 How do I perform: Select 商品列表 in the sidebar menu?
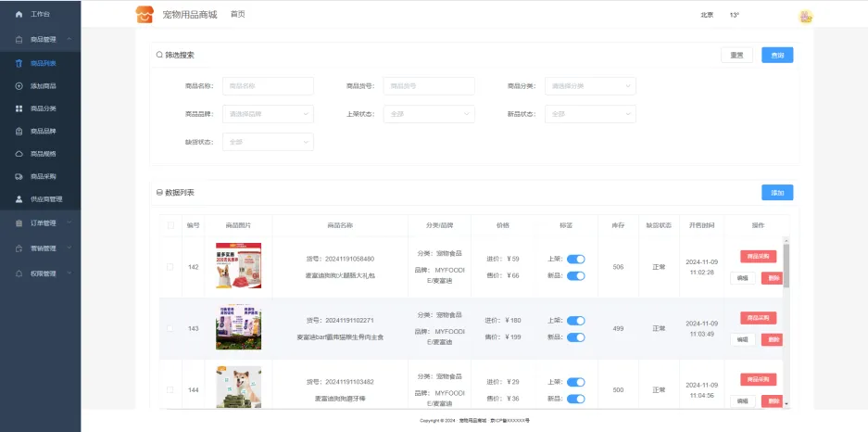43,63
